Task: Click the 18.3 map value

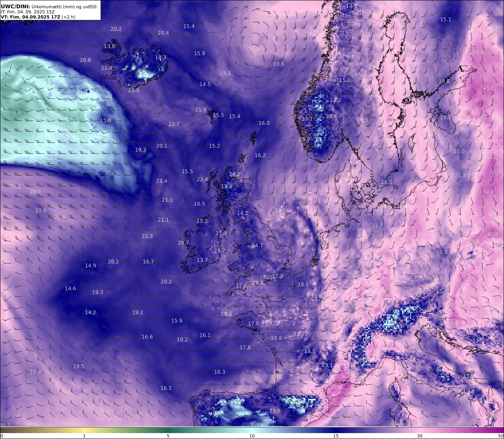Action: pyautogui.click(x=442, y=252)
